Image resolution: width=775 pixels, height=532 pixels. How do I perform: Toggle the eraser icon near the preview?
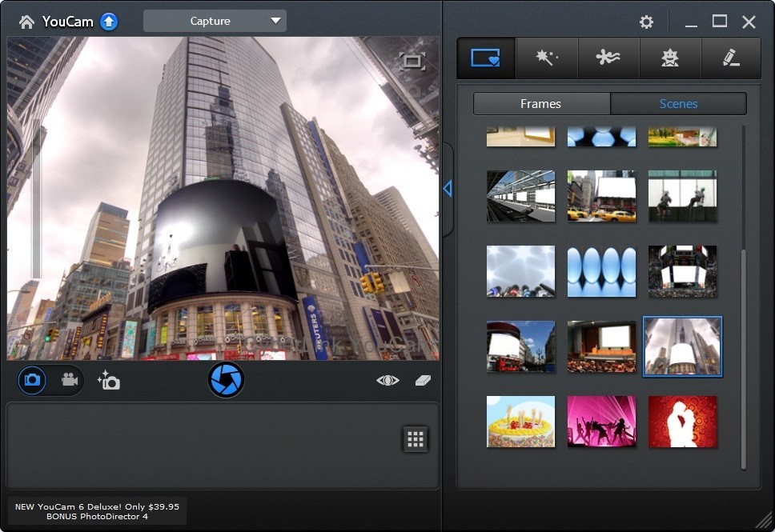(x=423, y=380)
